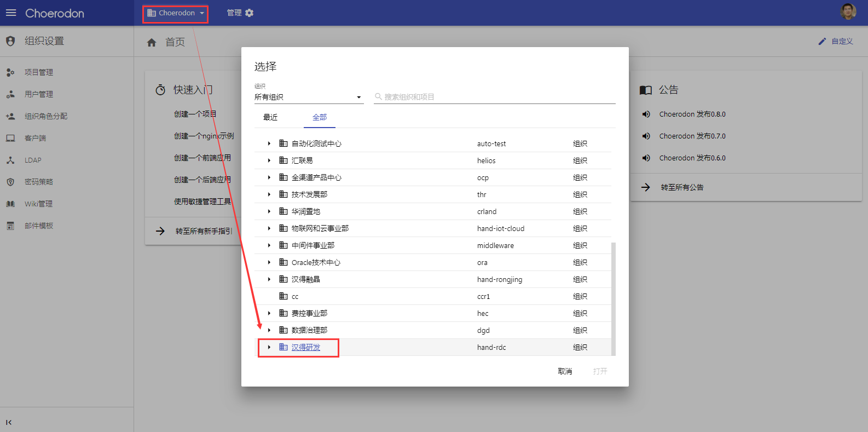Select the 汇联易 organization name
Image resolution: width=868 pixels, height=432 pixels.
[302, 160]
